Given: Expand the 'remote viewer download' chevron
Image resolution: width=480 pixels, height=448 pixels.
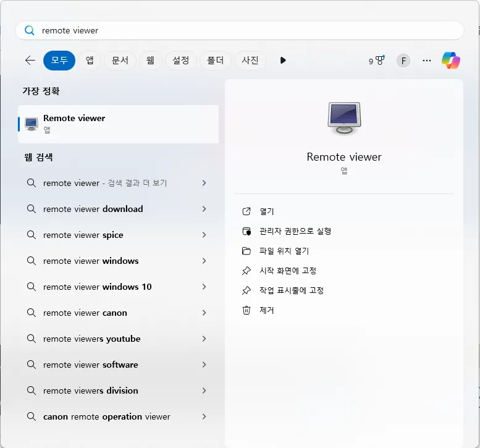Looking at the screenshot, I should pos(204,209).
